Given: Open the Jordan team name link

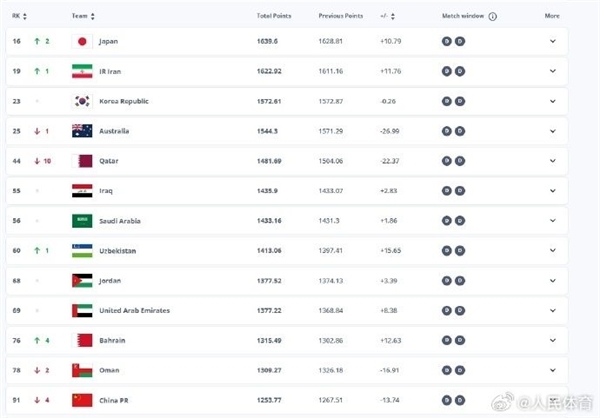Looking at the screenshot, I should click(x=112, y=280).
